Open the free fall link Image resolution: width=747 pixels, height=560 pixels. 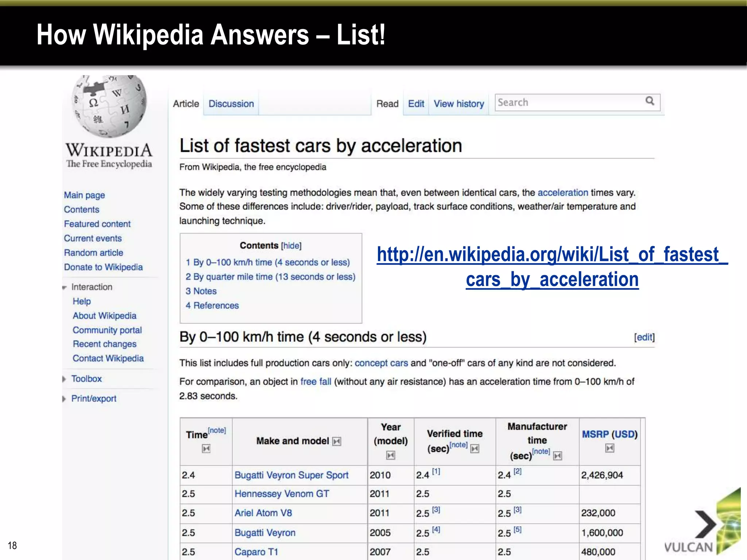(316, 382)
